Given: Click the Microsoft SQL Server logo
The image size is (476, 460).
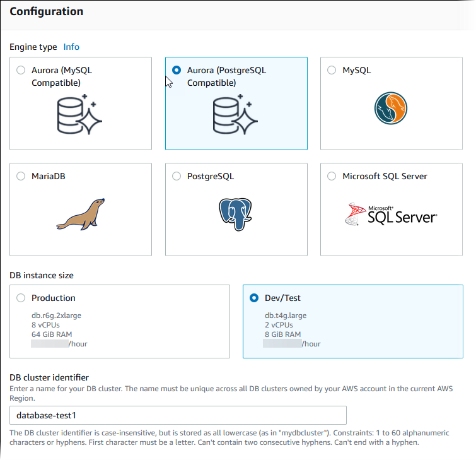Looking at the screenshot, I should point(391,215).
